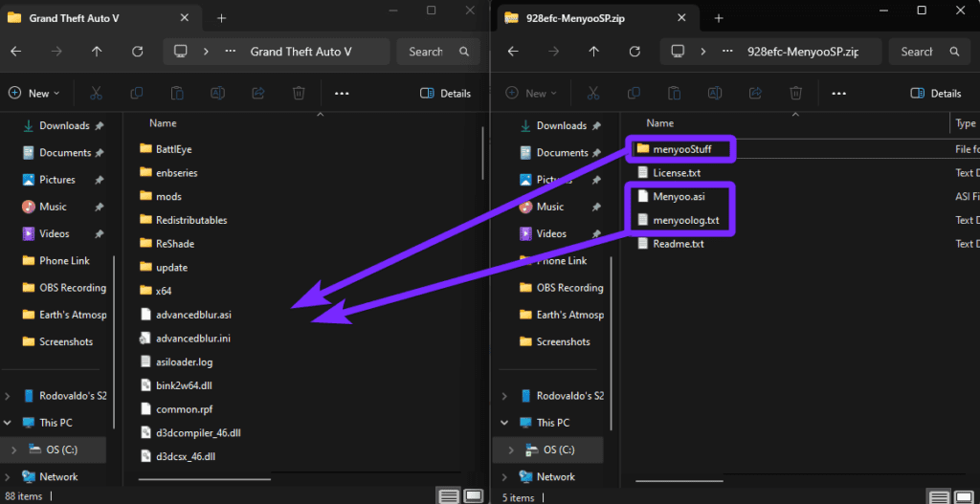Image resolution: width=980 pixels, height=504 pixels.
Task: Refresh the Grand Theft Auto V window
Action: point(138,52)
